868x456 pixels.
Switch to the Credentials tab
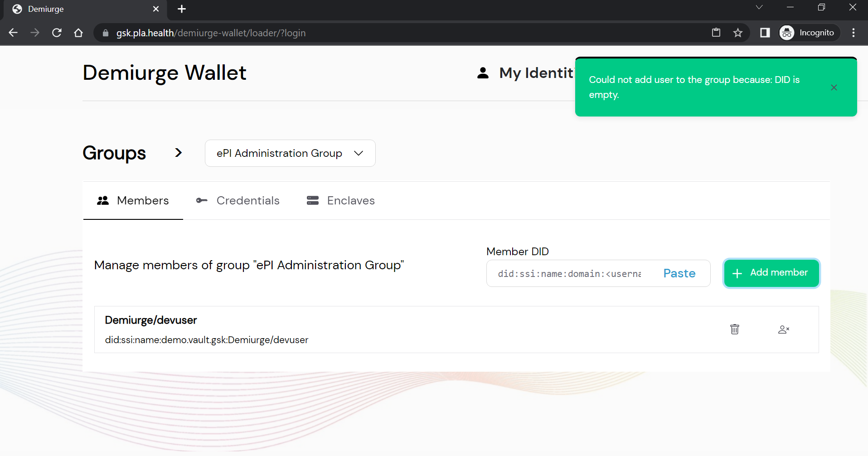coord(248,200)
